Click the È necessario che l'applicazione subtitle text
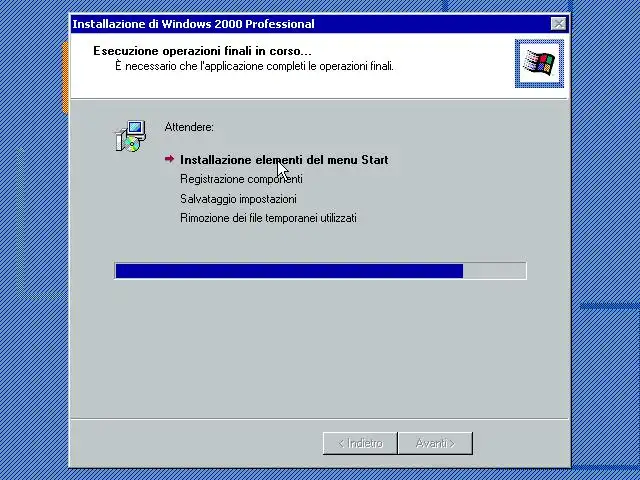This screenshot has height=480, width=640. pyautogui.click(x=254, y=66)
